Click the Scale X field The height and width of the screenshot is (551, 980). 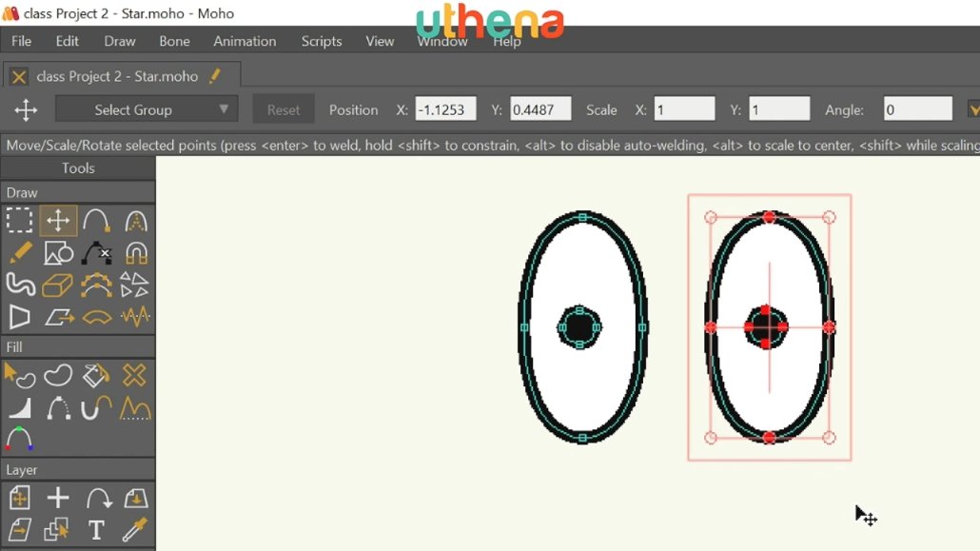click(x=684, y=109)
